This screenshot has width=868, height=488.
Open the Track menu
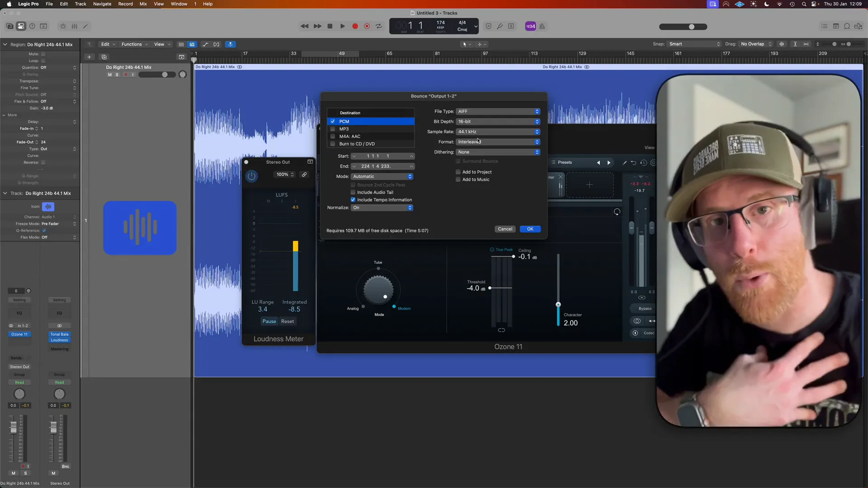pos(80,4)
